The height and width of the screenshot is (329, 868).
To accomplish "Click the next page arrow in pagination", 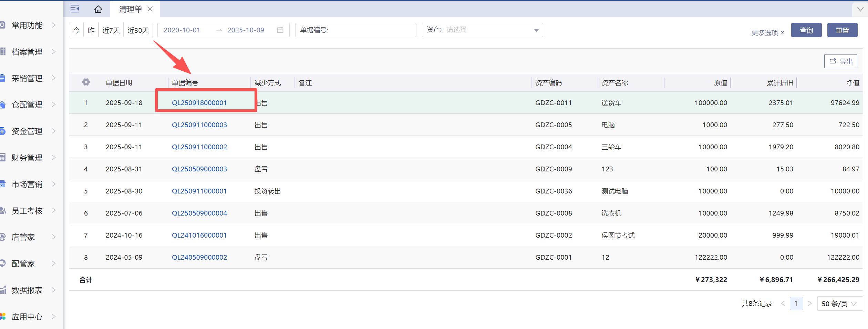I will (810, 303).
